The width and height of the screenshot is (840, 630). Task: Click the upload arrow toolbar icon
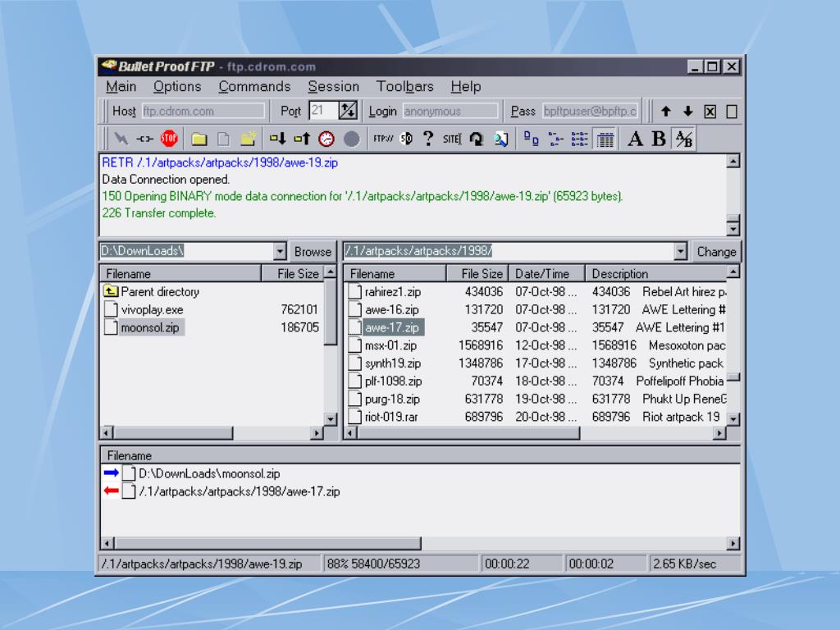tap(302, 139)
